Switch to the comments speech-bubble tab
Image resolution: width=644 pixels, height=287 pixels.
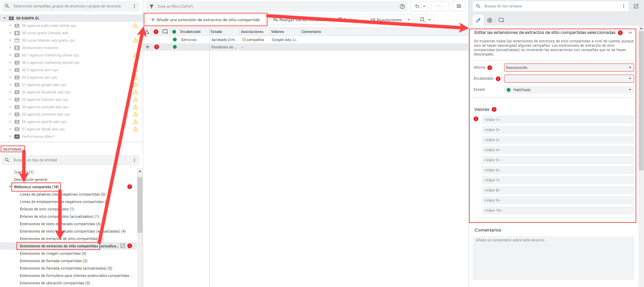(x=501, y=20)
